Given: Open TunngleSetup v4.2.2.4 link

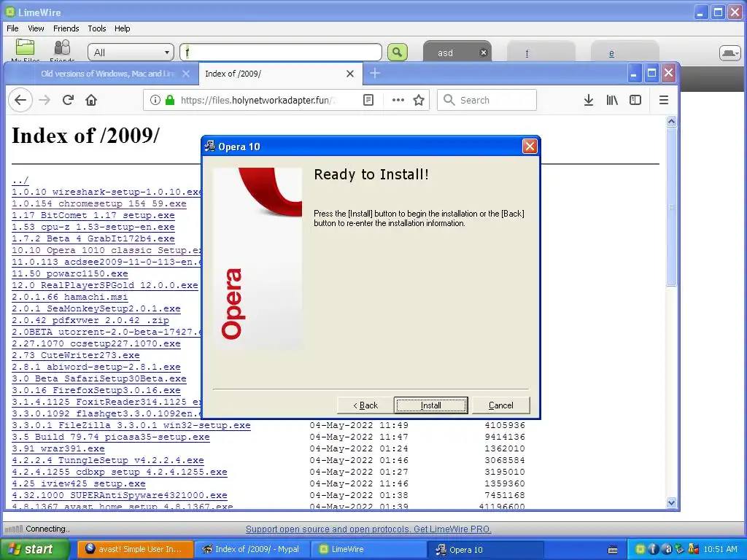Looking at the screenshot, I should pyautogui.click(x=108, y=461).
